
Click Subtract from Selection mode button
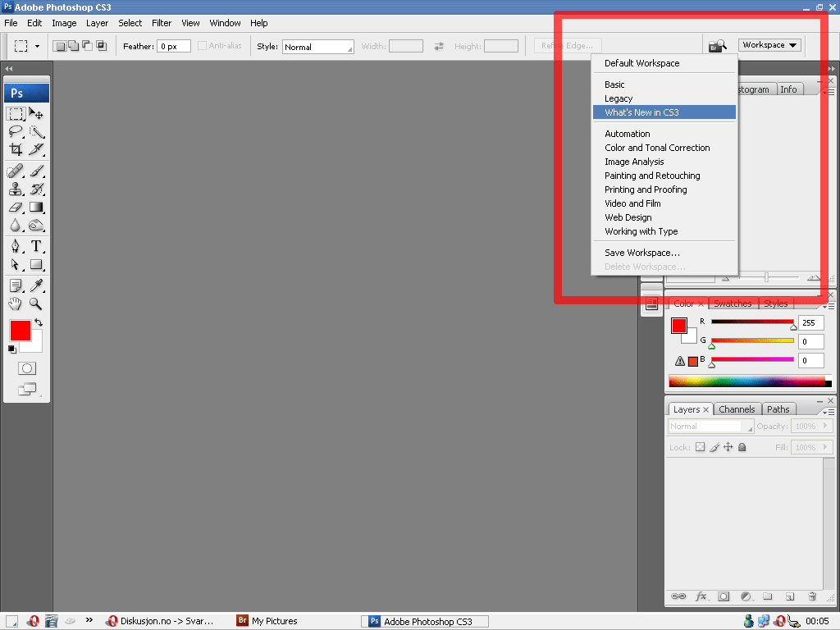87,46
